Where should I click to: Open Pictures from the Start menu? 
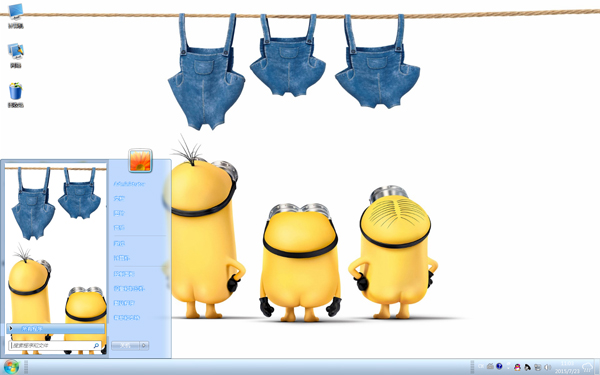tap(119, 213)
